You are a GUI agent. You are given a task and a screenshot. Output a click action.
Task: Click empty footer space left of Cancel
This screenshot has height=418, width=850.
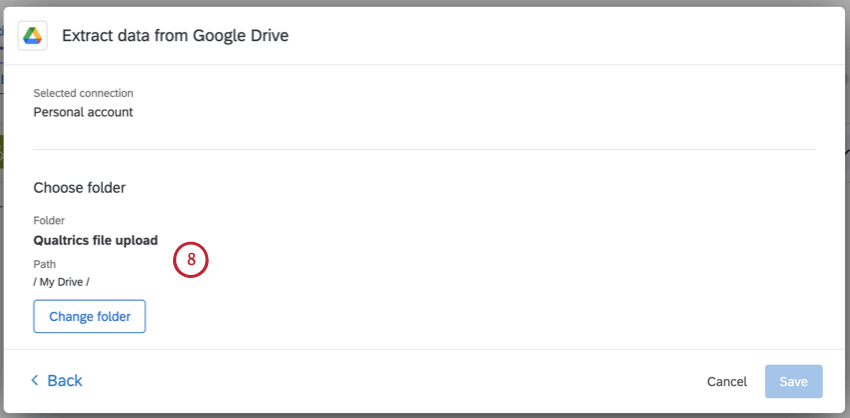click(400, 382)
